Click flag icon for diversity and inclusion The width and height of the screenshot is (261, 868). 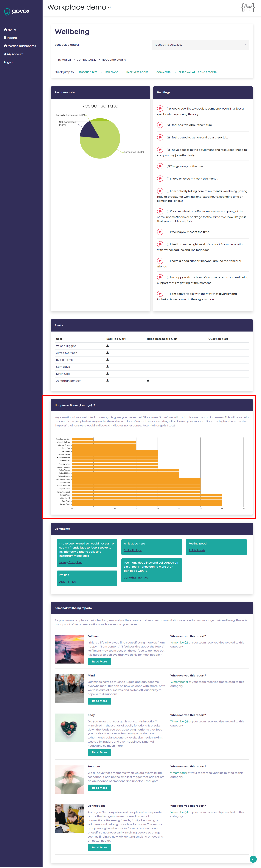tap(160, 294)
